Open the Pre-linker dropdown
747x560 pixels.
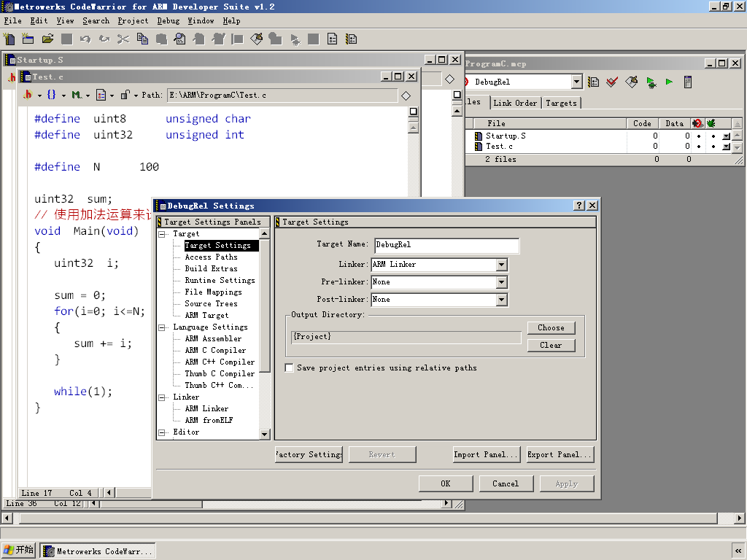click(x=501, y=282)
